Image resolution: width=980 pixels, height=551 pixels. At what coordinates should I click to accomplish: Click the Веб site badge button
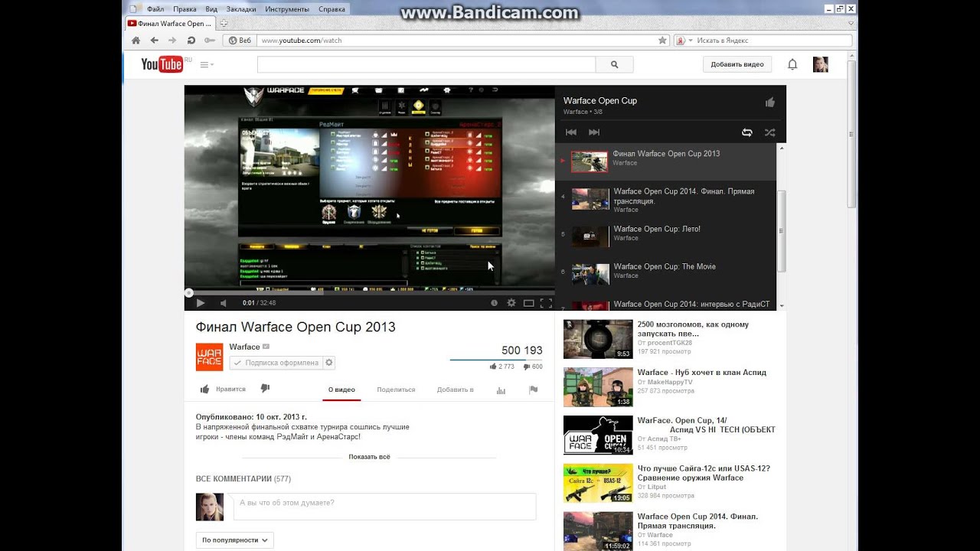coord(240,41)
